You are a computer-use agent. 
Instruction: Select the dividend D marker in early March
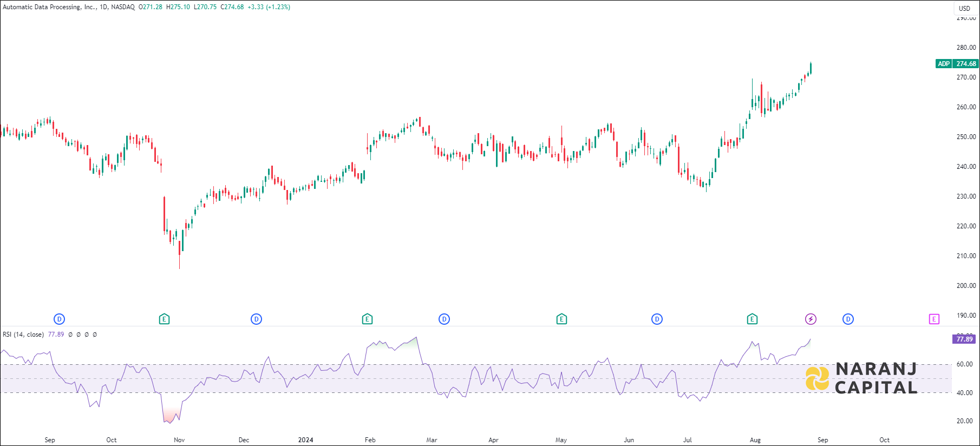click(x=444, y=319)
